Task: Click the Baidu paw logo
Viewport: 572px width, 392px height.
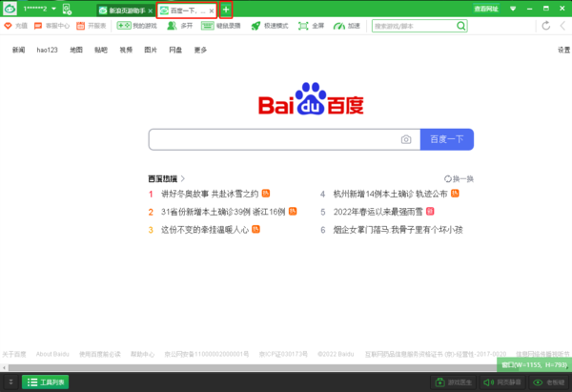Action: pyautogui.click(x=310, y=98)
